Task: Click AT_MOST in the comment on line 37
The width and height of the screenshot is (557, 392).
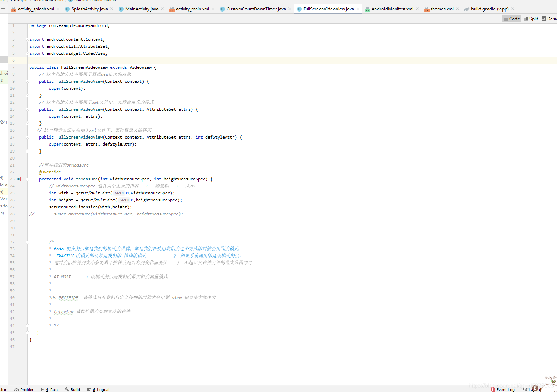Action: [62, 277]
